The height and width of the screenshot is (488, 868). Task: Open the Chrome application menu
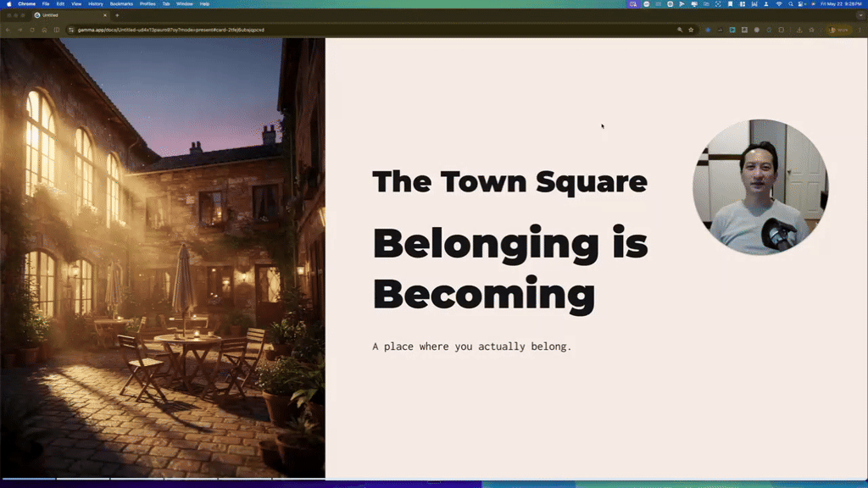click(26, 4)
